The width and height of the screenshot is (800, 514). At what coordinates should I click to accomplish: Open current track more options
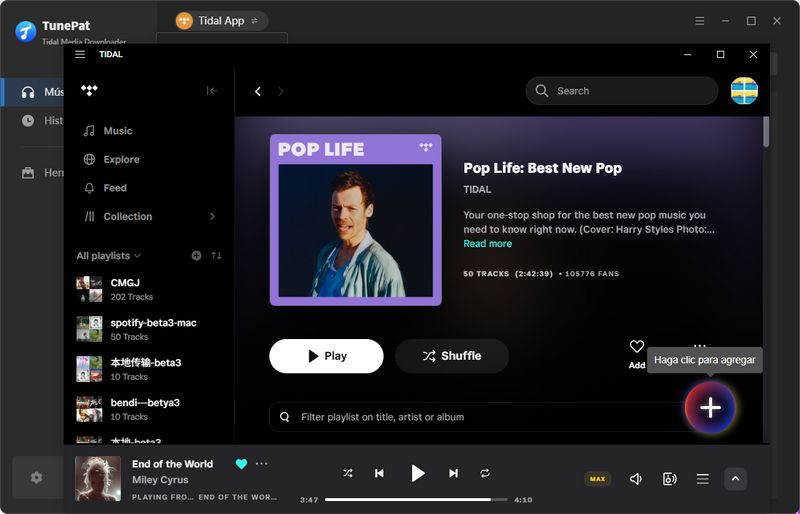261,464
